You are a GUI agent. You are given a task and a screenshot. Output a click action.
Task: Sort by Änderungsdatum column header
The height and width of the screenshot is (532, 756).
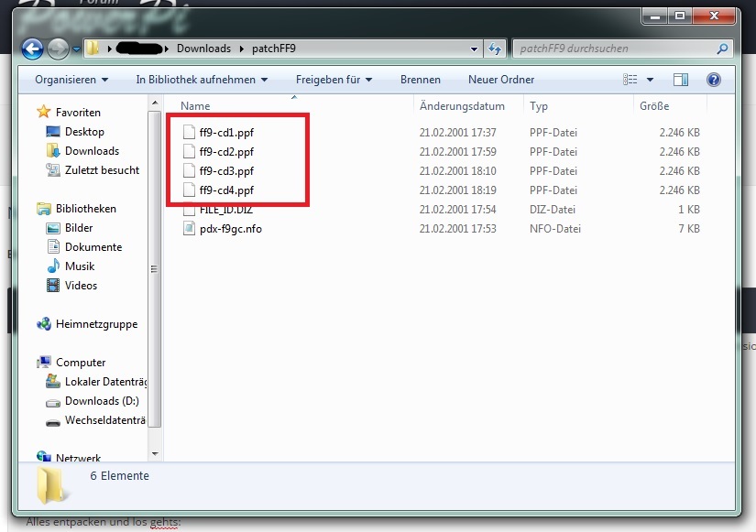[x=462, y=106]
